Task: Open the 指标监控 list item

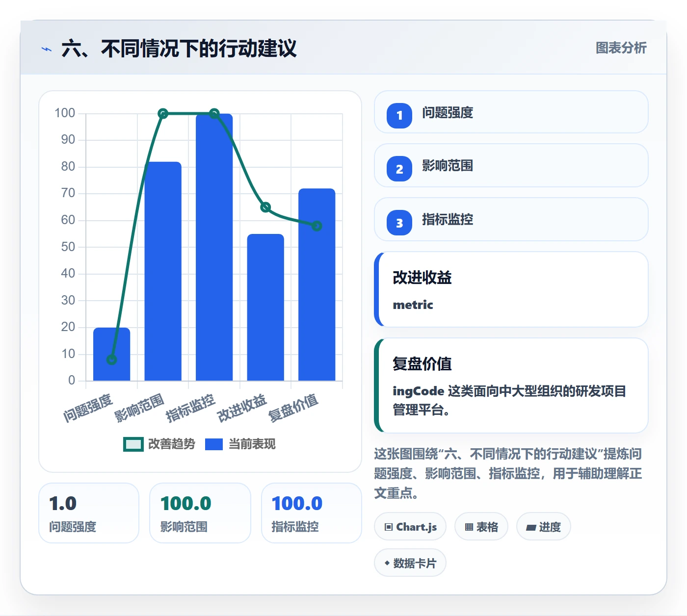Action: pos(511,219)
